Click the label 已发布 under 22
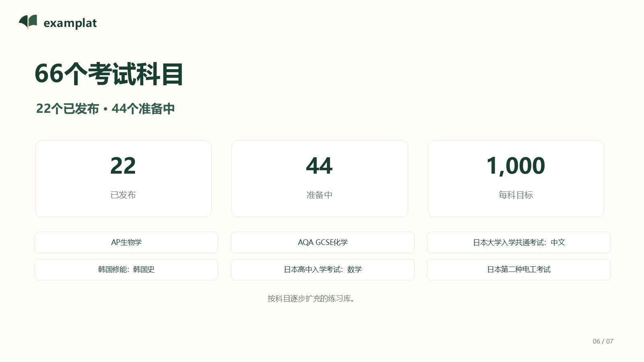The width and height of the screenshot is (644, 362). pyautogui.click(x=123, y=195)
